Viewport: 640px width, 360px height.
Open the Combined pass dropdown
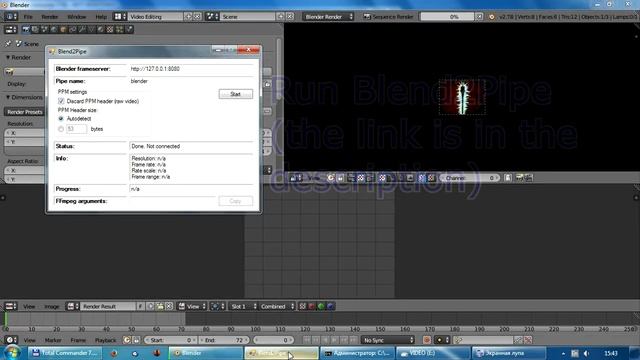[277, 307]
